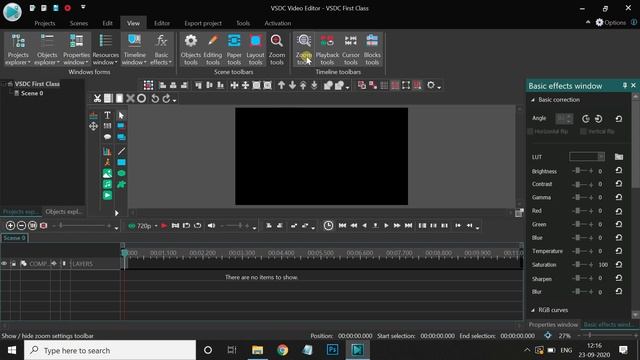Select the blue Rectangle shape tool
The width and height of the screenshot is (640, 360).
point(121,162)
